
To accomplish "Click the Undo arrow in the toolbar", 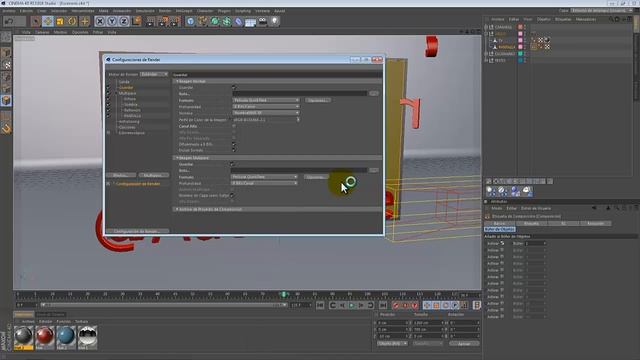I will (9, 21).
